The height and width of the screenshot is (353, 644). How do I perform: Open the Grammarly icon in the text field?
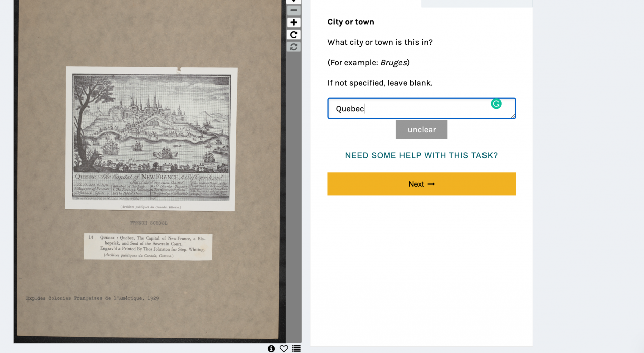coord(496,104)
